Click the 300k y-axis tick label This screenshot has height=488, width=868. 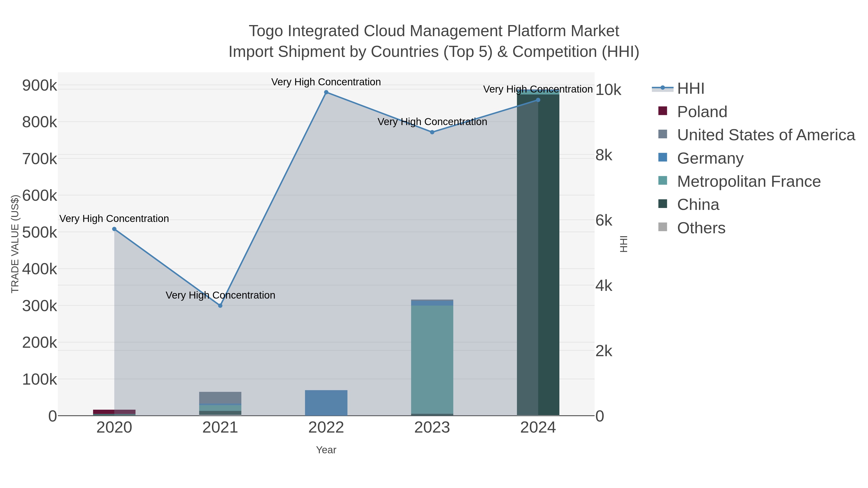40,306
